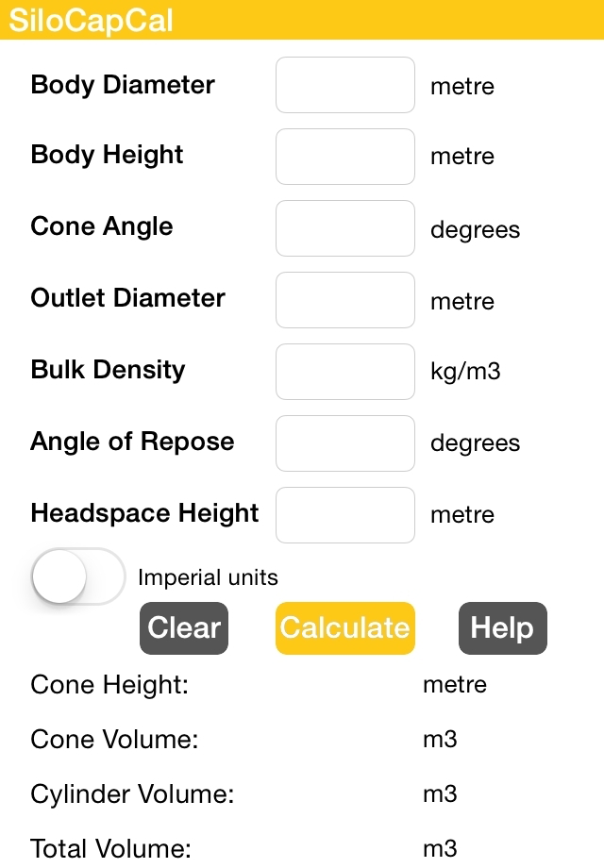Click the Body Diameter input field
604x868 pixels.
[344, 85]
